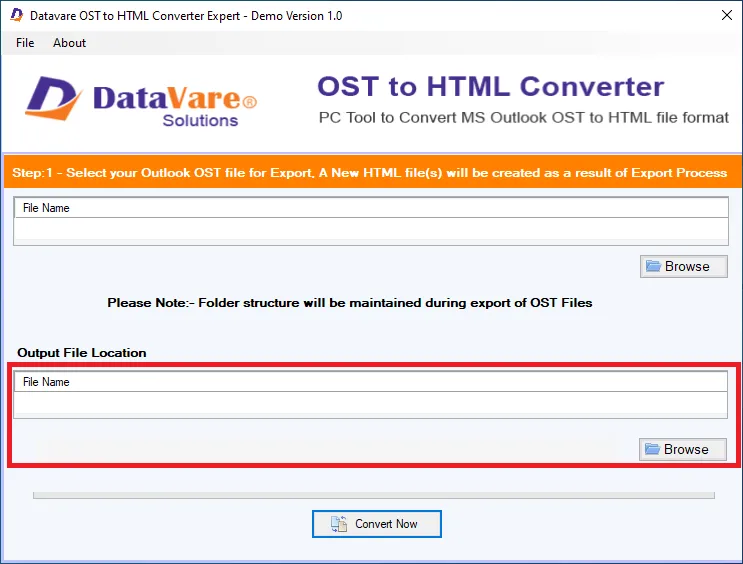Click the documents icon on Convert Now
The width and height of the screenshot is (743, 564).
(x=339, y=524)
